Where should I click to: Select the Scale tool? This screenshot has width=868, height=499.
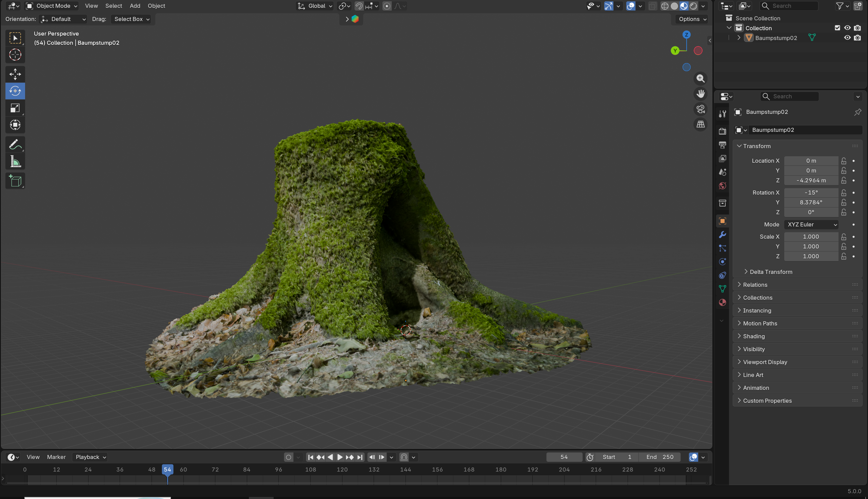coord(15,108)
